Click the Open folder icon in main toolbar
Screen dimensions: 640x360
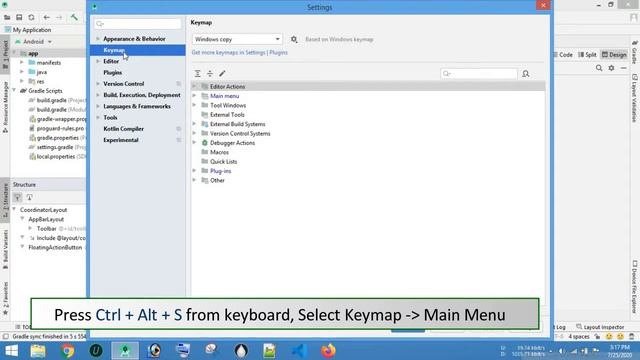point(7,18)
